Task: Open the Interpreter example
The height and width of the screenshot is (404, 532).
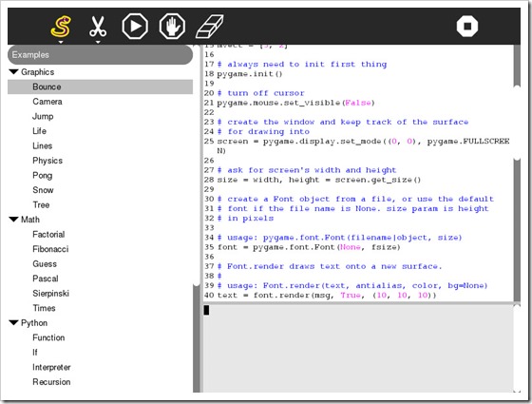Action: tap(51, 367)
